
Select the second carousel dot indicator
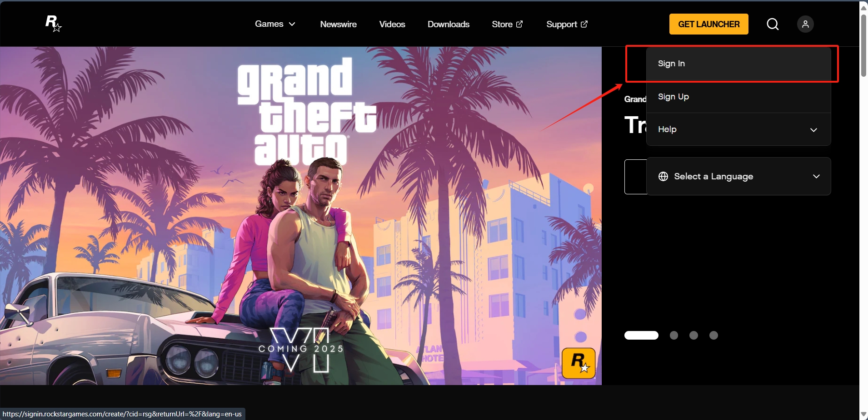(x=674, y=335)
